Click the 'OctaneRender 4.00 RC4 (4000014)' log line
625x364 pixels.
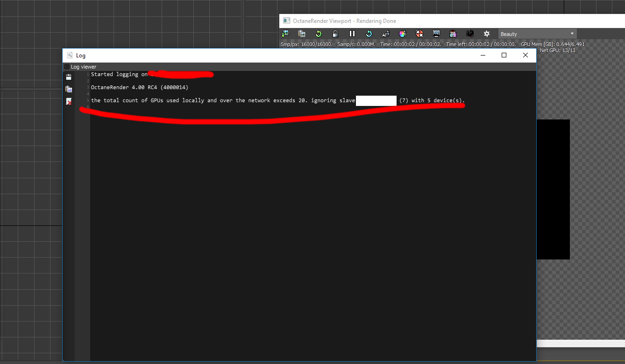140,87
